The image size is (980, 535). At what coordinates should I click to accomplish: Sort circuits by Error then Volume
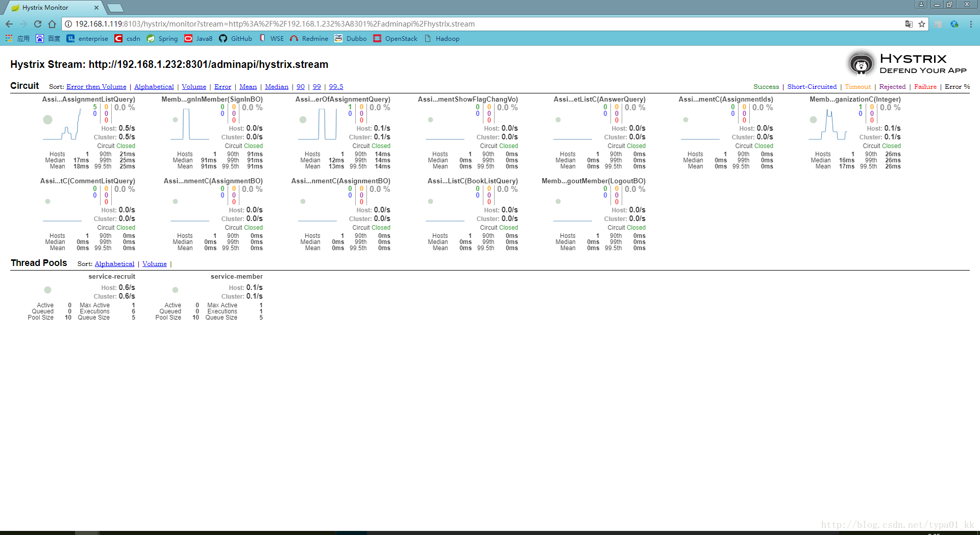click(x=96, y=87)
